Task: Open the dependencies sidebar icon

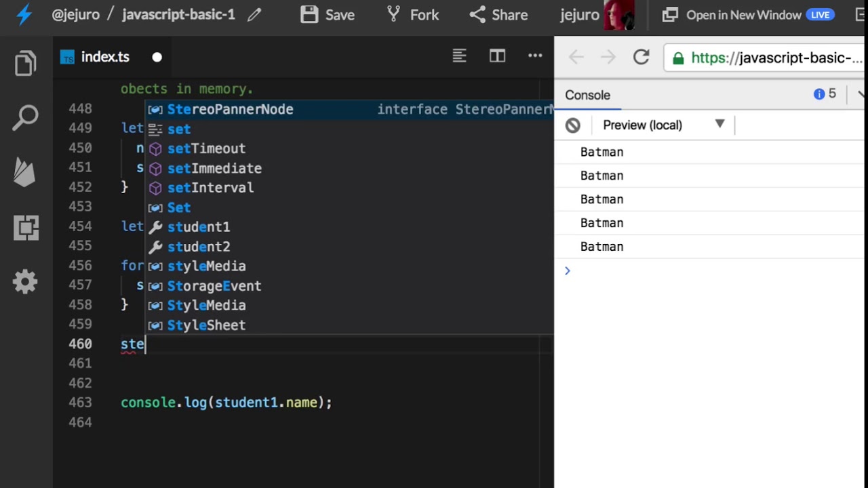Action: click(x=26, y=228)
